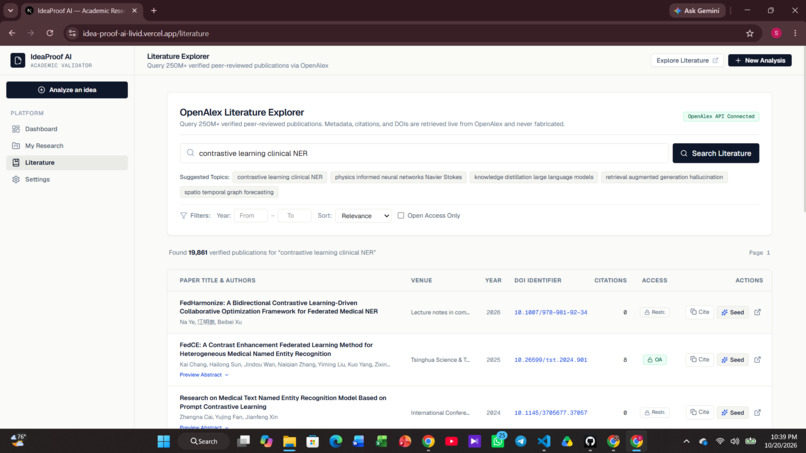Open DOI link 10.26599/tst.2024.901

(551, 360)
